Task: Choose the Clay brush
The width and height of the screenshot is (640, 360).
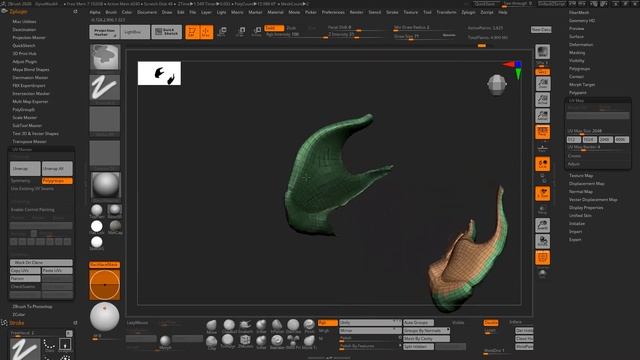Action: point(211,342)
